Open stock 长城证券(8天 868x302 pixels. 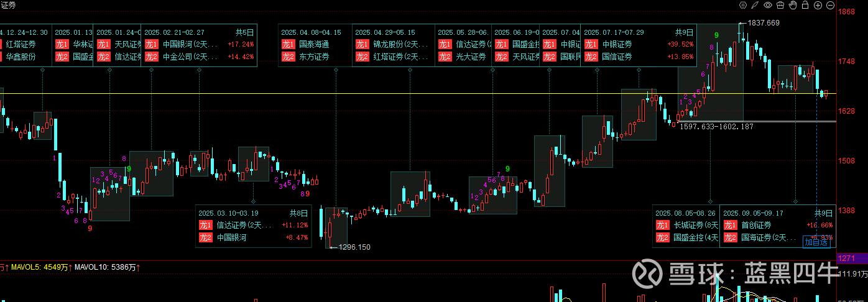tap(696, 225)
